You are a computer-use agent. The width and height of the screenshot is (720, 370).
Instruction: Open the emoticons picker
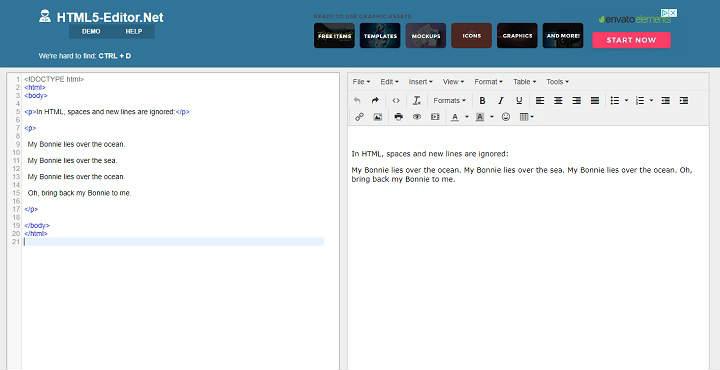click(x=506, y=117)
